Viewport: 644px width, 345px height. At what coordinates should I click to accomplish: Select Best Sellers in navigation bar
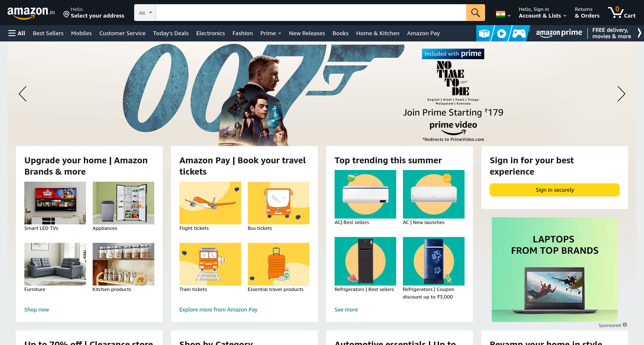[48, 33]
